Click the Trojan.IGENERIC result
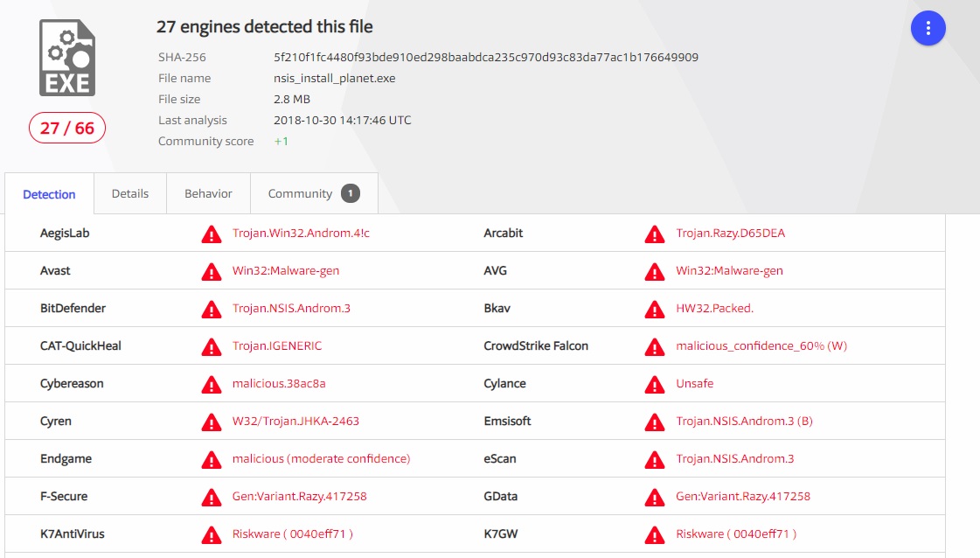 point(277,346)
